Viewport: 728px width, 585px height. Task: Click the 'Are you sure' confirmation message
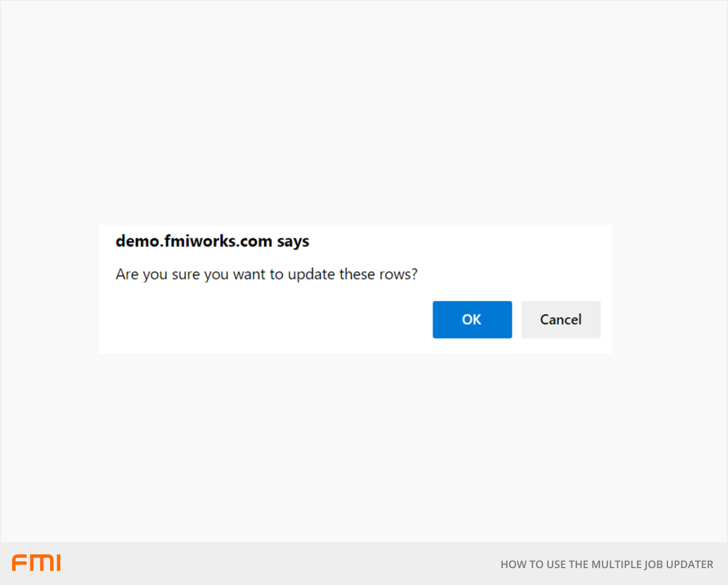(266, 275)
